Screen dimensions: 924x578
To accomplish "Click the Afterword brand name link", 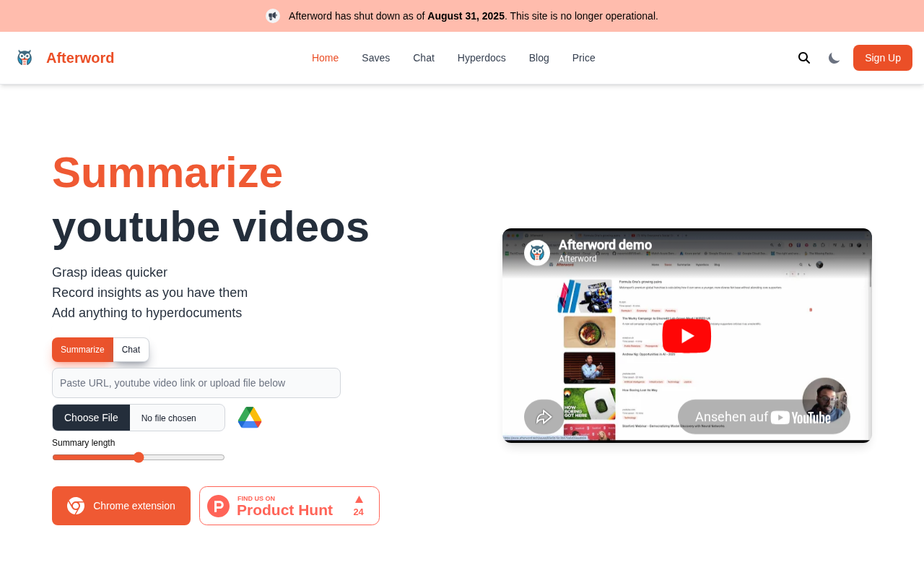I will (x=80, y=58).
